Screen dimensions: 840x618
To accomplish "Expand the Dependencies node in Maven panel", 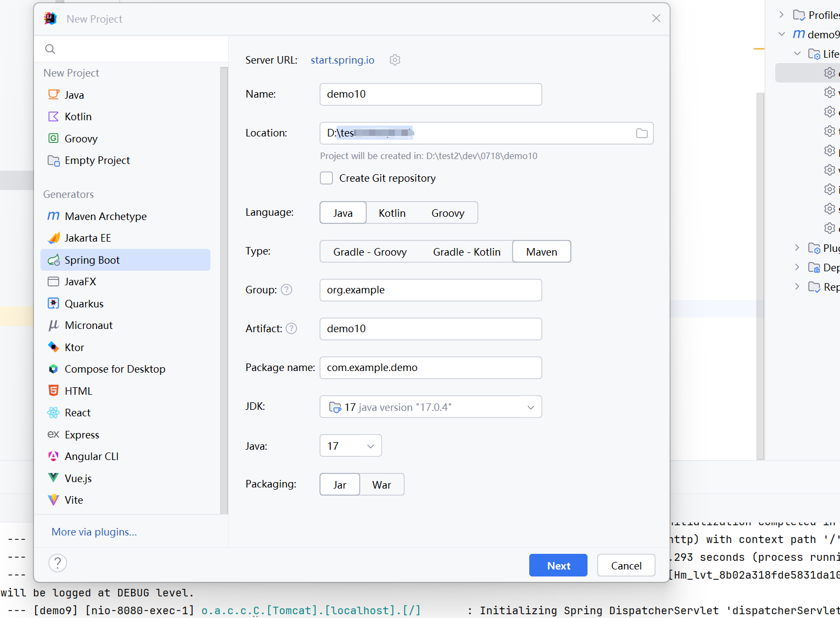I will pyautogui.click(x=797, y=267).
